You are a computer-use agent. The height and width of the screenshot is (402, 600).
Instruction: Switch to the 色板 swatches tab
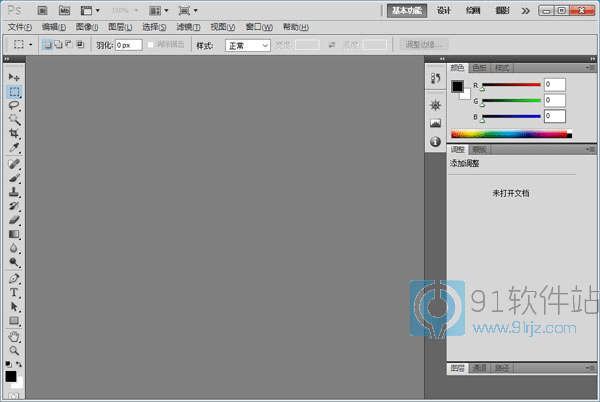click(480, 67)
